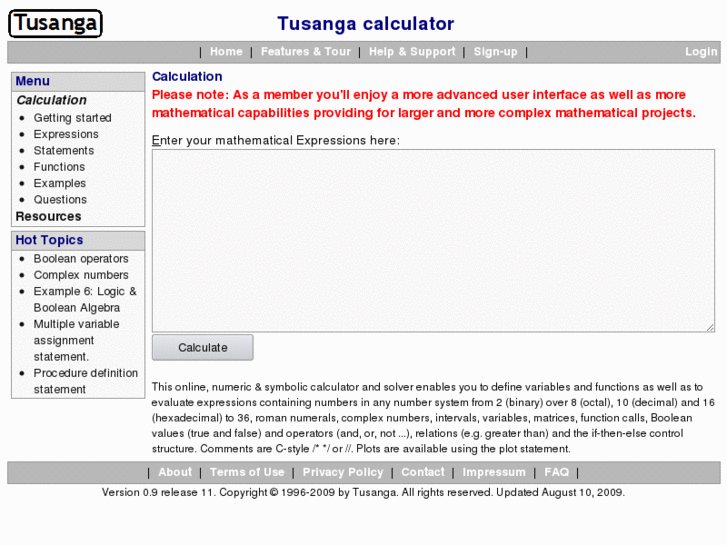Go to Features & Tour
727x545 pixels.
[306, 51]
